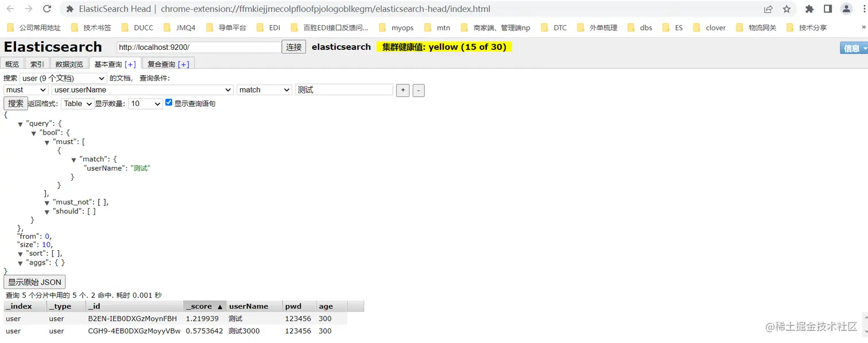Open the 显示数量 10 dropdown
This screenshot has width=868, height=343.
click(146, 104)
